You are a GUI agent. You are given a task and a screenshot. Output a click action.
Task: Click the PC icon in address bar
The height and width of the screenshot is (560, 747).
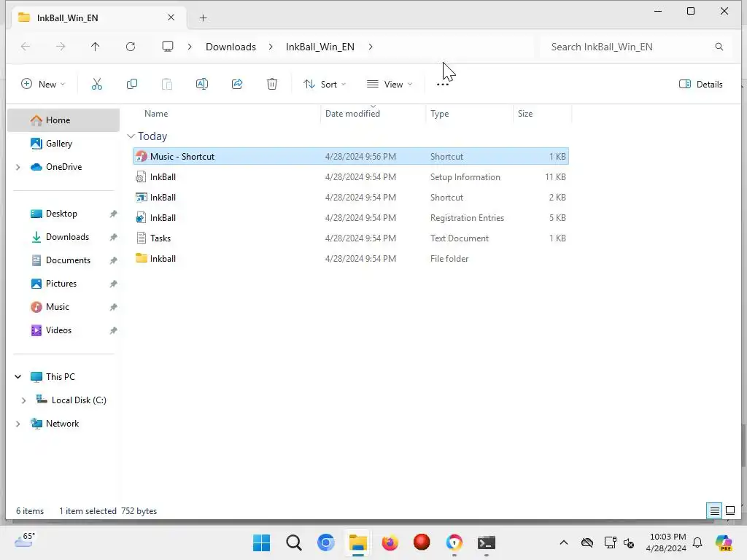pyautogui.click(x=167, y=47)
